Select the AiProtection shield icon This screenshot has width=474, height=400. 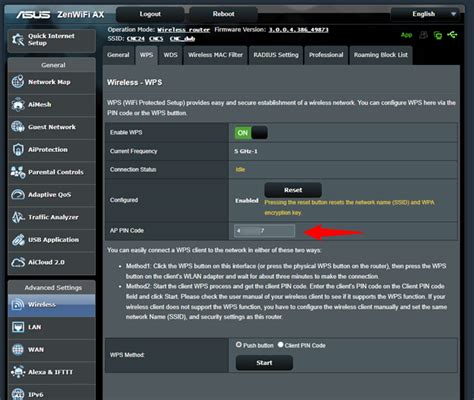click(18, 150)
